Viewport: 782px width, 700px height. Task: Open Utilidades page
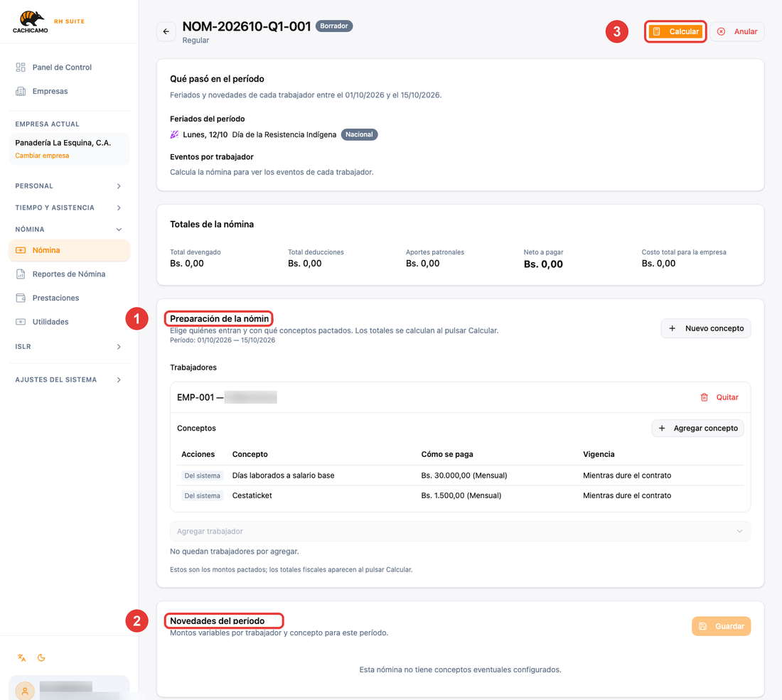[69, 322]
